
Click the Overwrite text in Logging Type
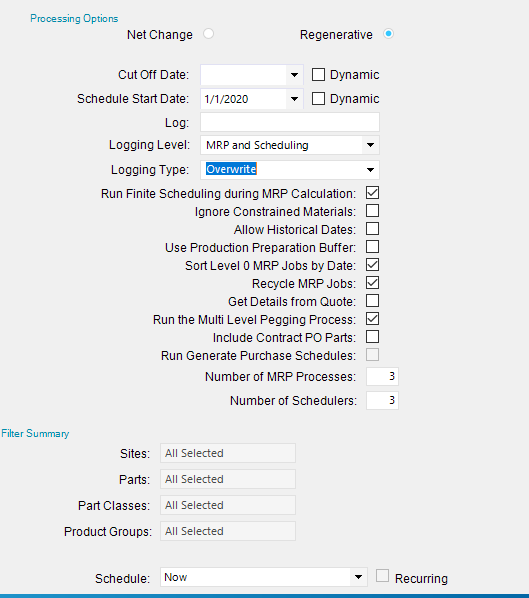(x=231, y=169)
